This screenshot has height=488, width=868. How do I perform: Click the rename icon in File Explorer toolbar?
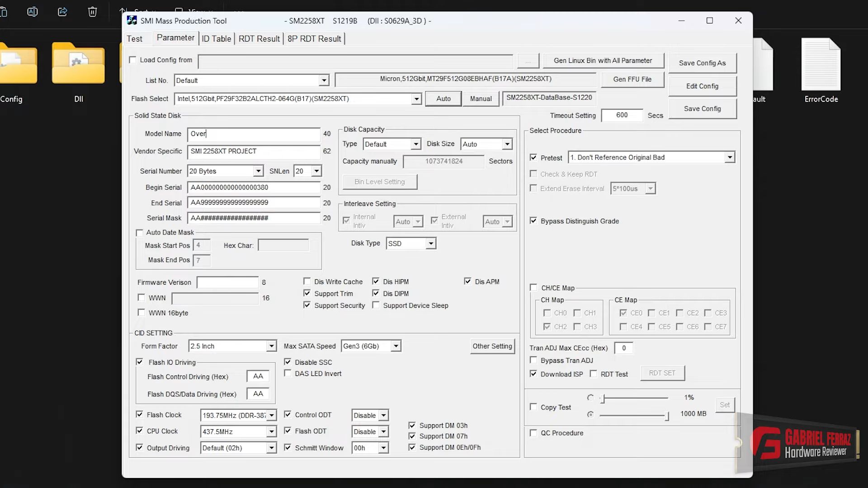pos(33,12)
